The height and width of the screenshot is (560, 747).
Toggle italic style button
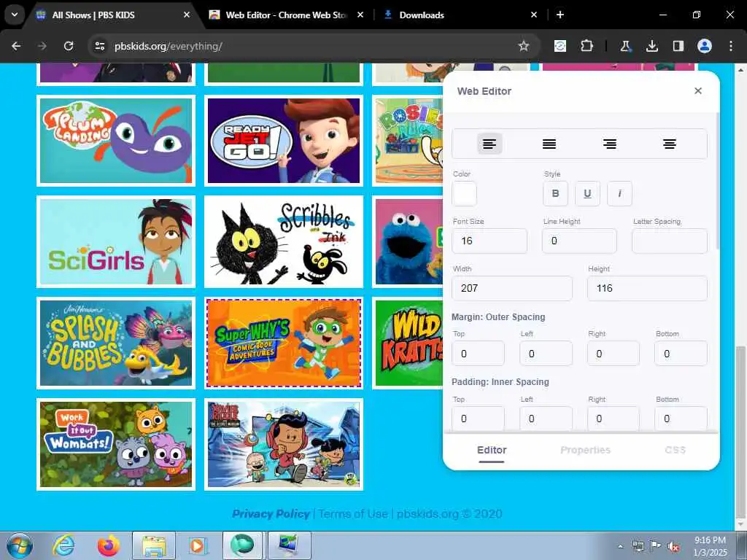[619, 193]
